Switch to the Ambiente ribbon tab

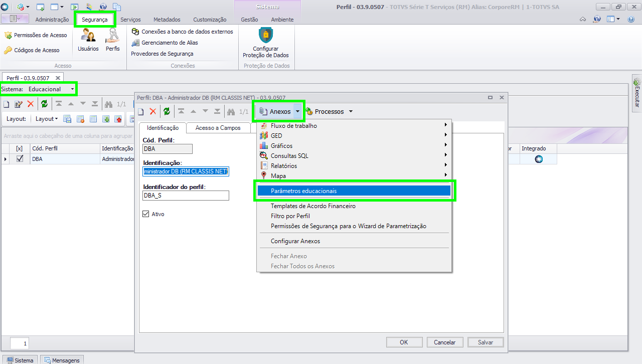(x=282, y=20)
